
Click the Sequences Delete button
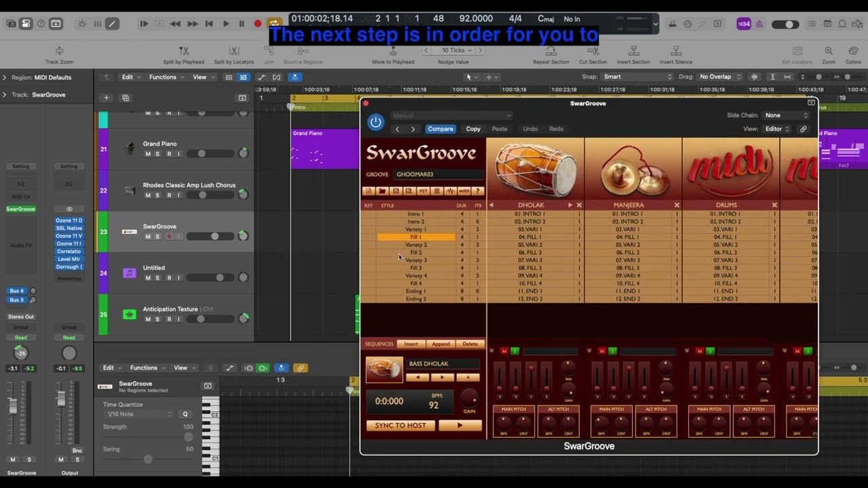[470, 344]
